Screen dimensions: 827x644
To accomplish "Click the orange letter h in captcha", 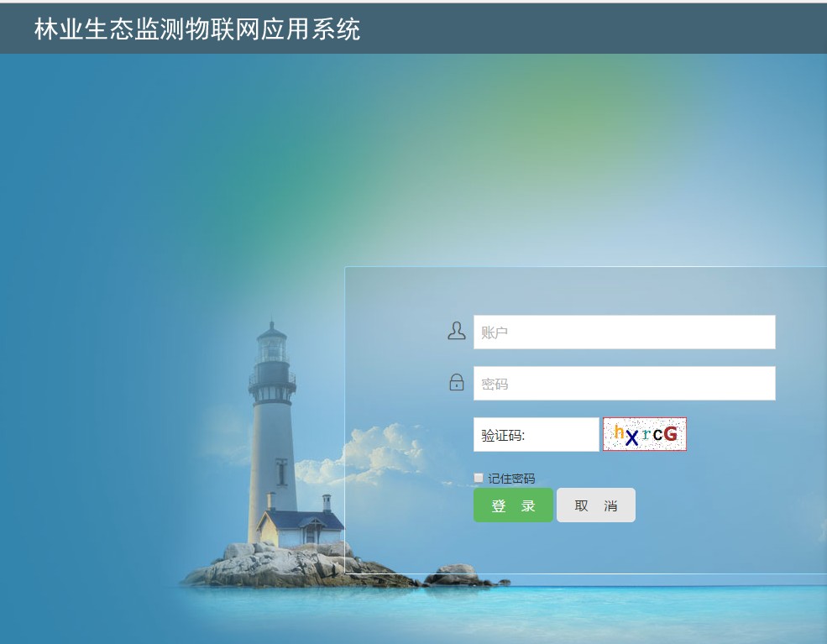I will coord(619,432).
